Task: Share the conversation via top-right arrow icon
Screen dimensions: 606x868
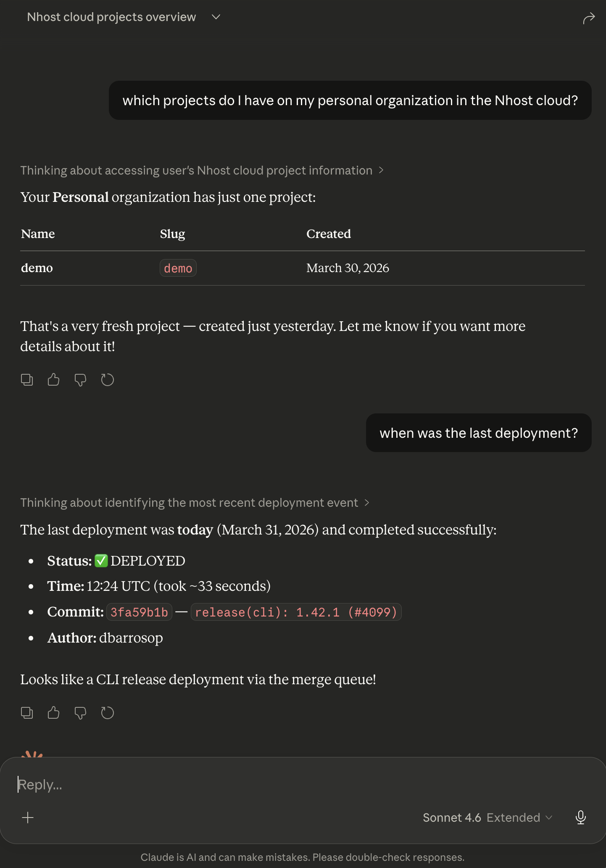Action: click(x=589, y=18)
